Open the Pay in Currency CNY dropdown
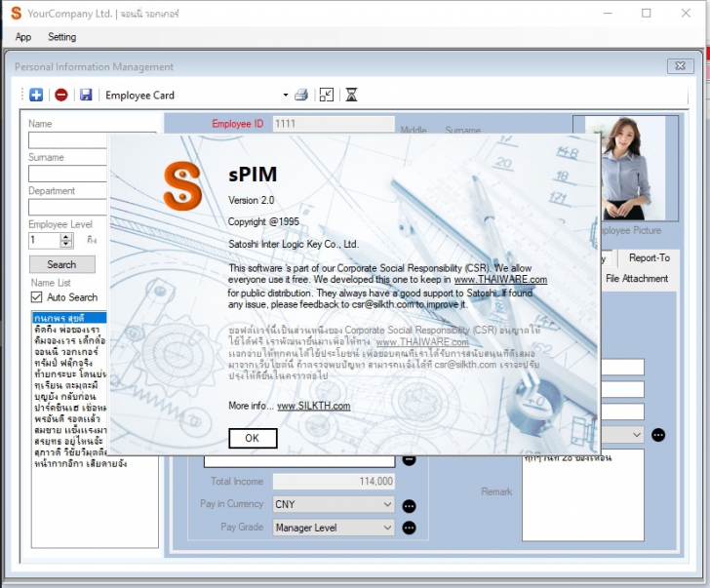The image size is (710, 588). [334, 504]
